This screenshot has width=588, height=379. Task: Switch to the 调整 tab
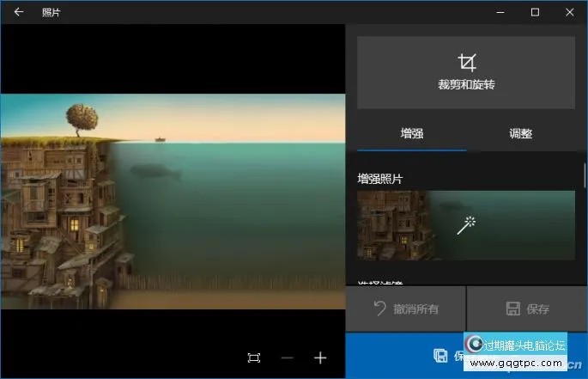[521, 134]
